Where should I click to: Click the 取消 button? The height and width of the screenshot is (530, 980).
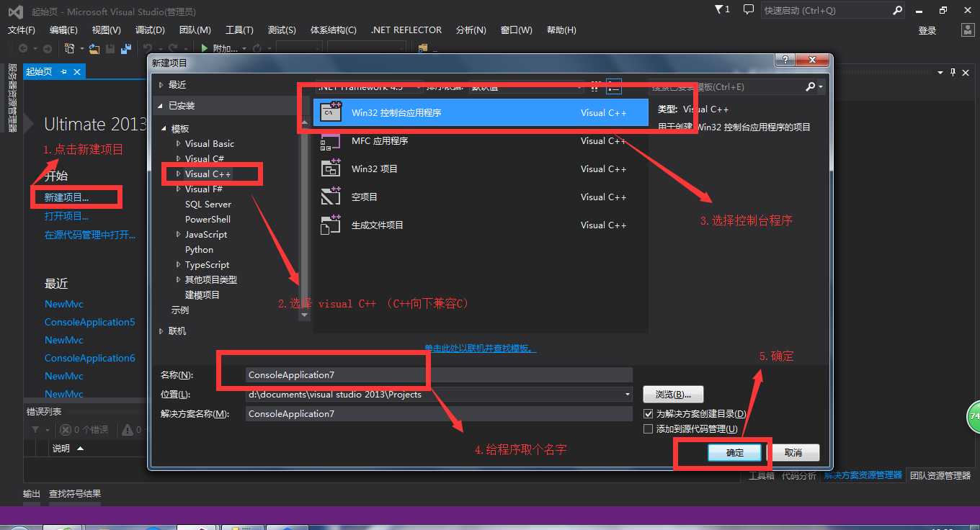(793, 453)
